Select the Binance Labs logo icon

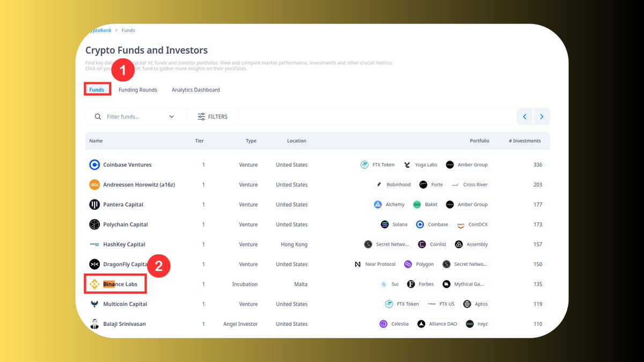(95, 284)
